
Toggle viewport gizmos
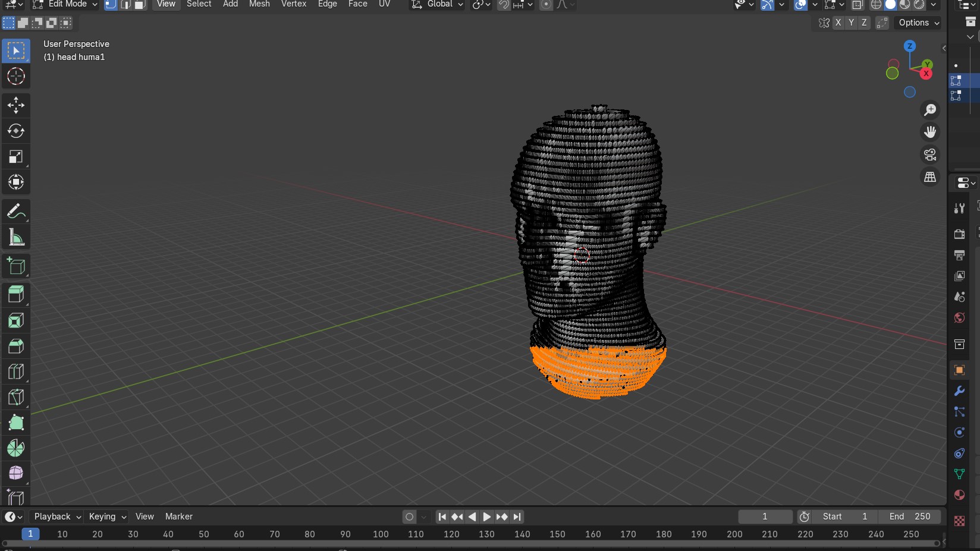(767, 4)
